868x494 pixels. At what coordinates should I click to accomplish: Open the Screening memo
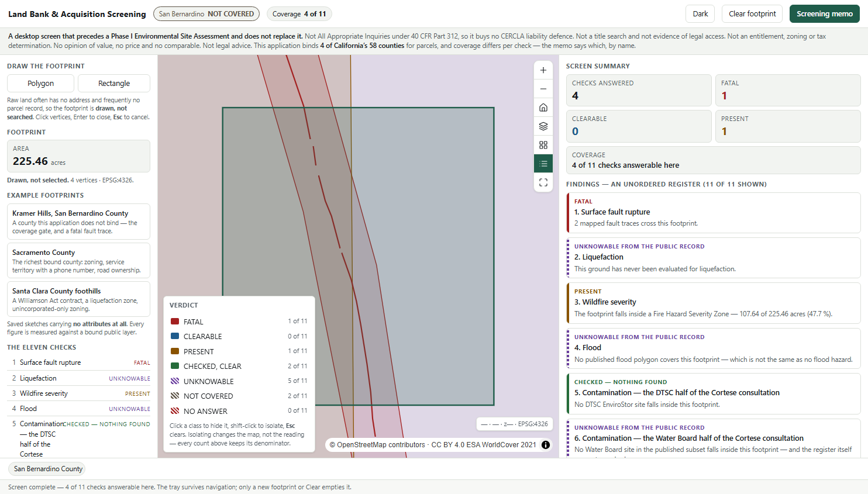point(825,14)
